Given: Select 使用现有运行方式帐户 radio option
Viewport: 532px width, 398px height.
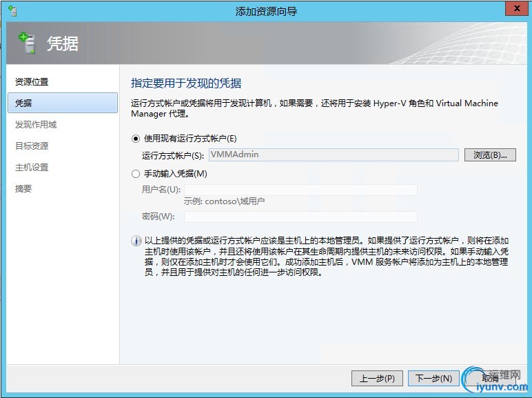Looking at the screenshot, I should (x=136, y=139).
